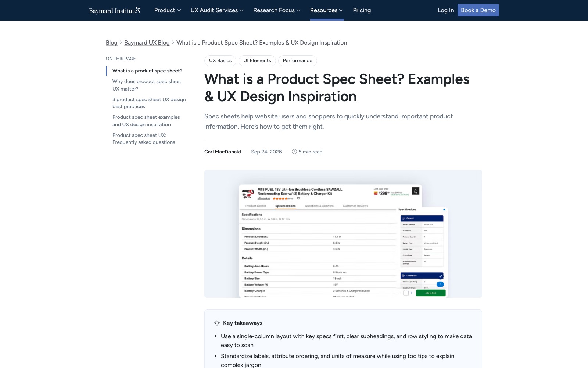Navigate to Baymard UX Blog breadcrumb
Image resolution: width=588 pixels, height=368 pixels.
[x=147, y=43]
